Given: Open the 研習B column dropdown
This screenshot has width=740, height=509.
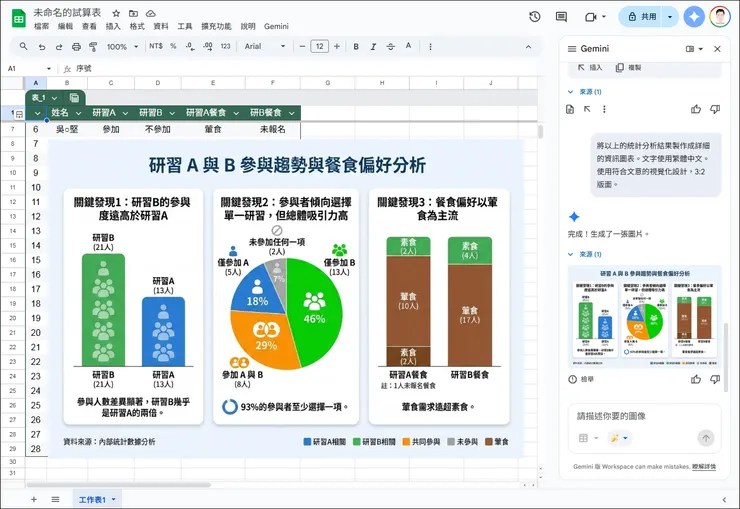Looking at the screenshot, I should 172,113.
